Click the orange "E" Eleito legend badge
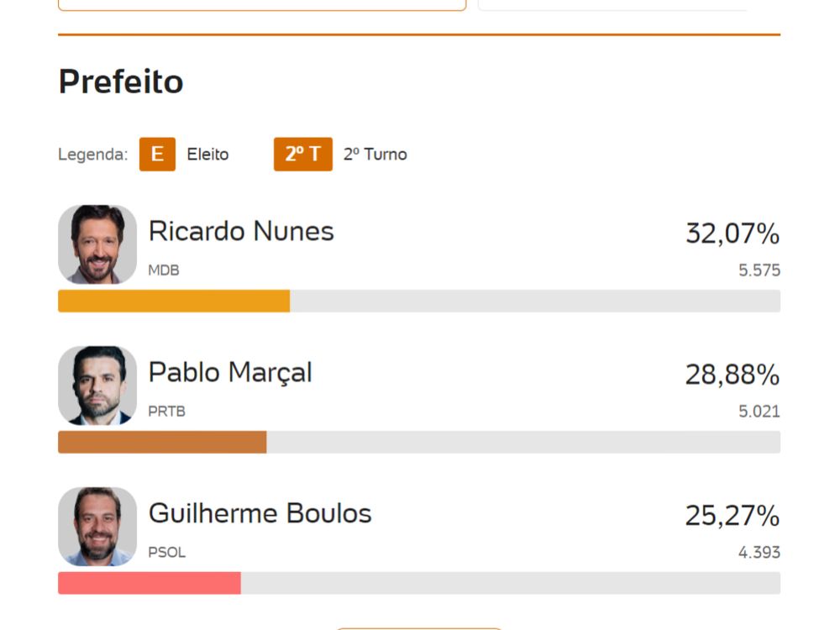The image size is (840, 630). tap(156, 155)
